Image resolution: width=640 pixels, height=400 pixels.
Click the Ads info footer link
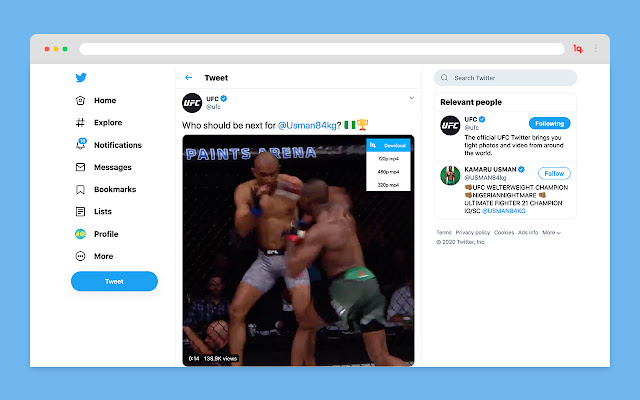coord(528,233)
